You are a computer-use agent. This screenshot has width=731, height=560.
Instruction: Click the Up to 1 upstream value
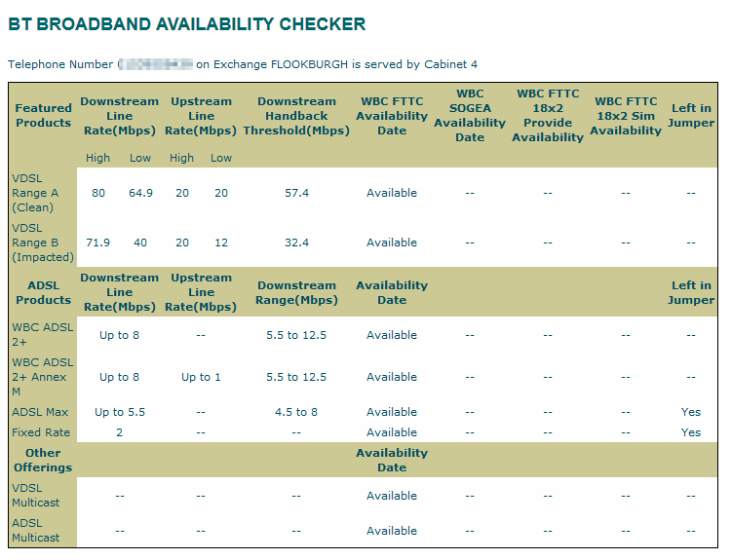pos(201,377)
